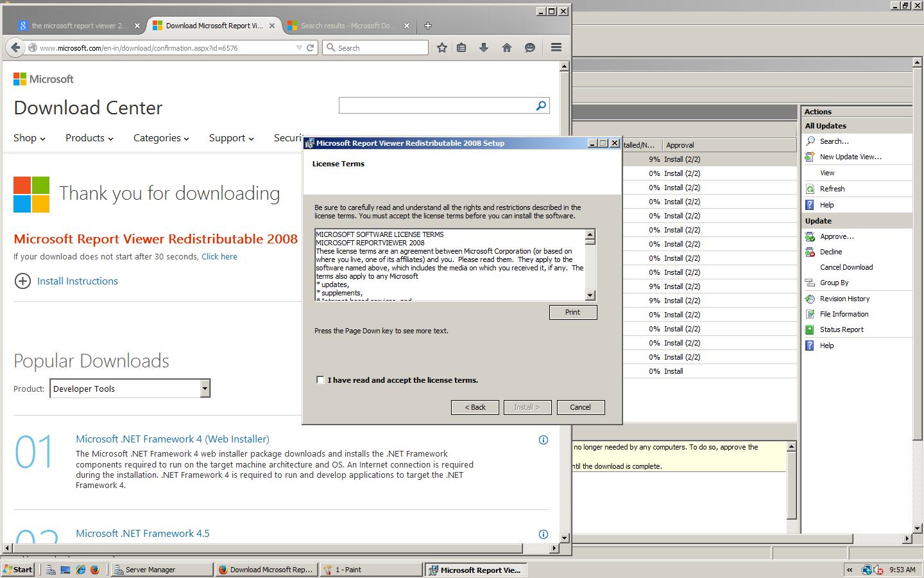Open the Windows Start menu
The width and height of the screenshot is (924, 578).
click(17, 570)
